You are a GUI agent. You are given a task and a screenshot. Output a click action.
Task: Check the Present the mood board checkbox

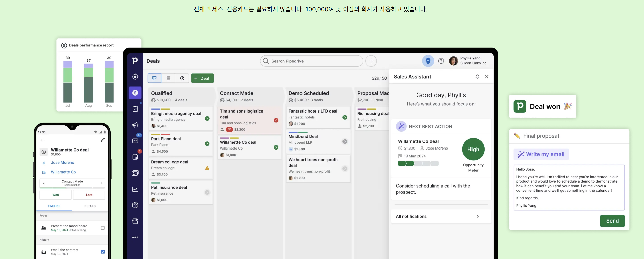point(103,228)
